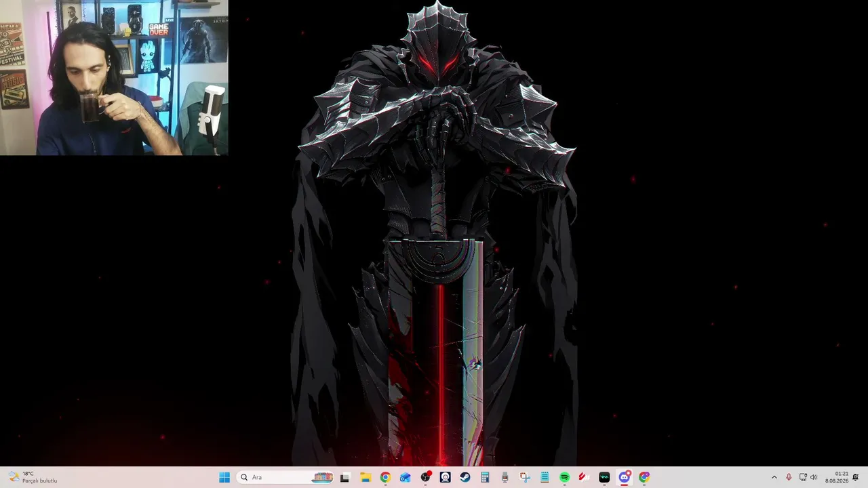Open the red striped app icon
868x488 pixels.
(585, 477)
